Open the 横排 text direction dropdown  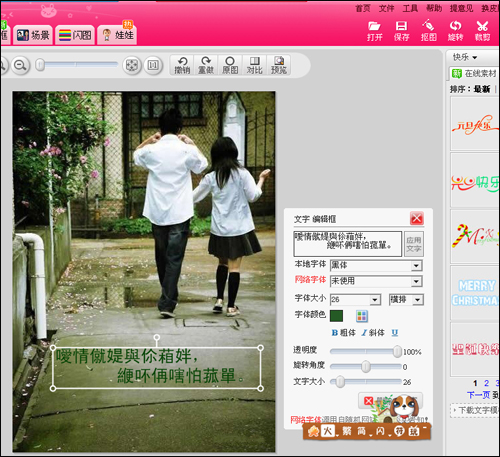click(x=418, y=300)
